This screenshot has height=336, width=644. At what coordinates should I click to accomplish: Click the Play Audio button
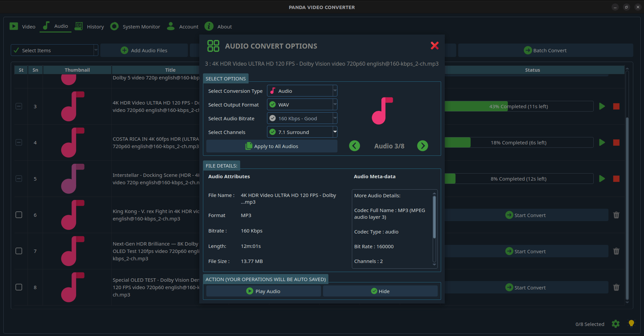(x=263, y=291)
